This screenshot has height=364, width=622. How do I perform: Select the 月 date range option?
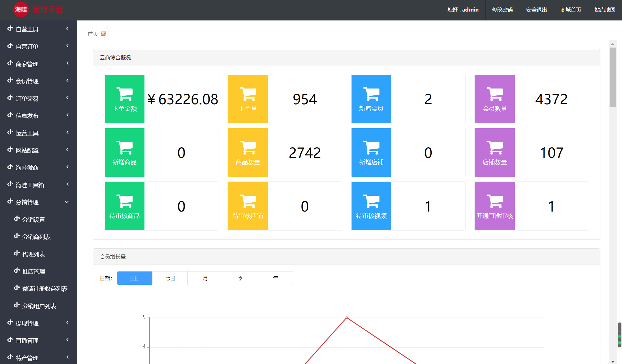[205, 278]
